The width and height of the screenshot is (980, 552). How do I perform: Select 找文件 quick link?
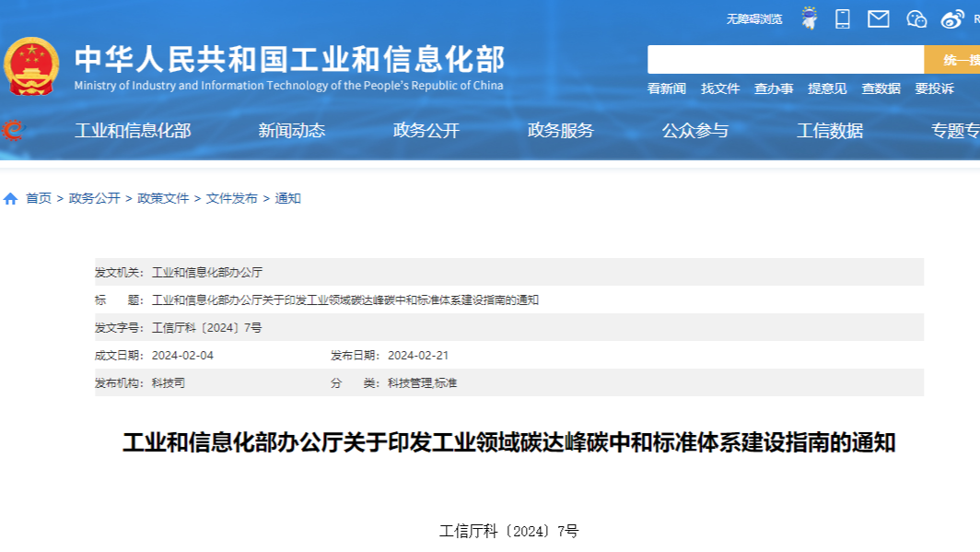pos(720,88)
